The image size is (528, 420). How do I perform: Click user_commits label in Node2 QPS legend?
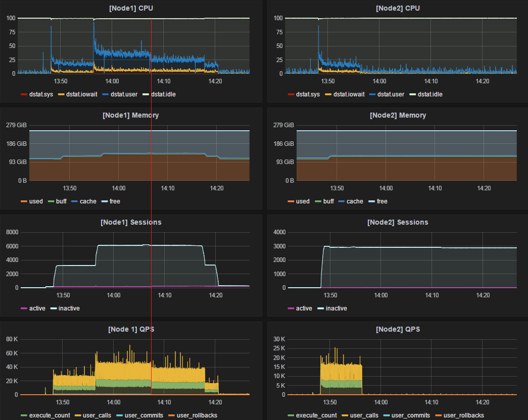410,415
